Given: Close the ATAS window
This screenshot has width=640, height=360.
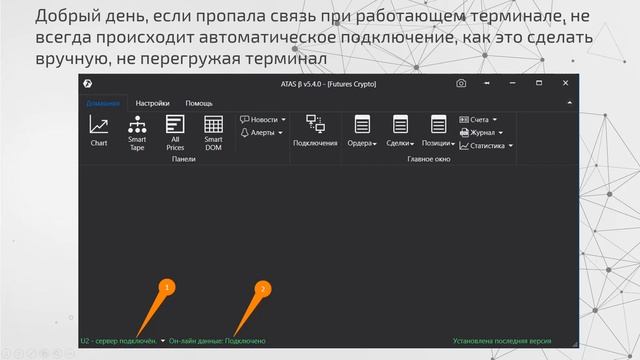Looking at the screenshot, I should [565, 83].
